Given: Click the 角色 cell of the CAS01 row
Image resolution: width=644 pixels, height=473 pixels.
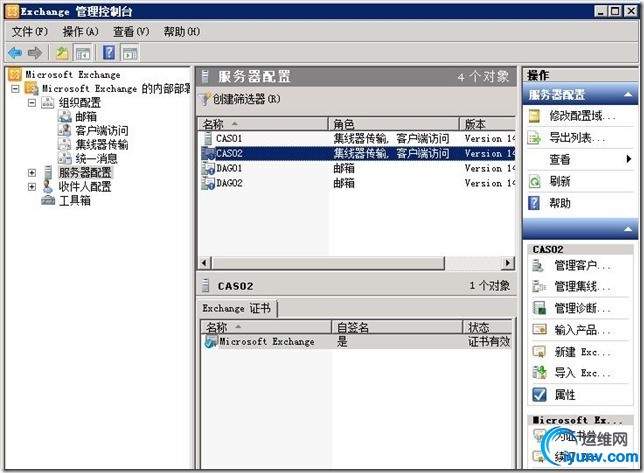Looking at the screenshot, I should tap(391, 139).
